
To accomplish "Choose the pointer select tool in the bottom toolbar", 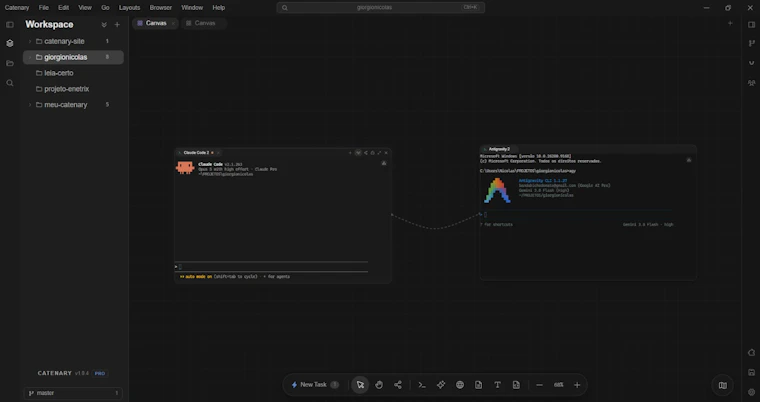I will [x=360, y=385].
